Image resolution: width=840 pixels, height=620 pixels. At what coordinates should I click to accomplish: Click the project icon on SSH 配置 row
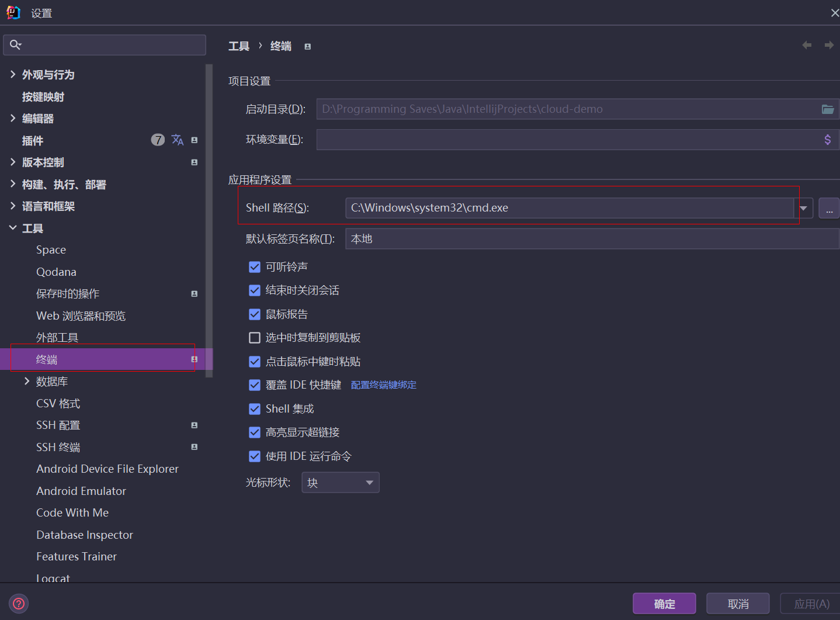(195, 425)
